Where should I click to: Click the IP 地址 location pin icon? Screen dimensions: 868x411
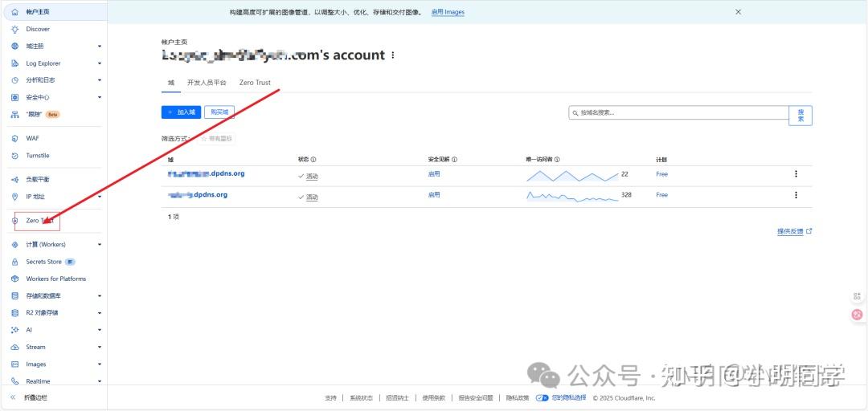coord(15,197)
